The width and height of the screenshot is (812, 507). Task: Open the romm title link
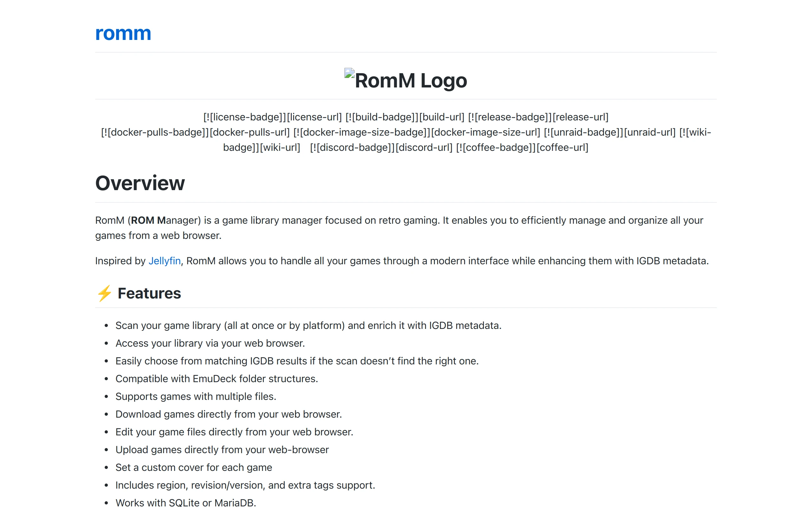[x=123, y=34]
